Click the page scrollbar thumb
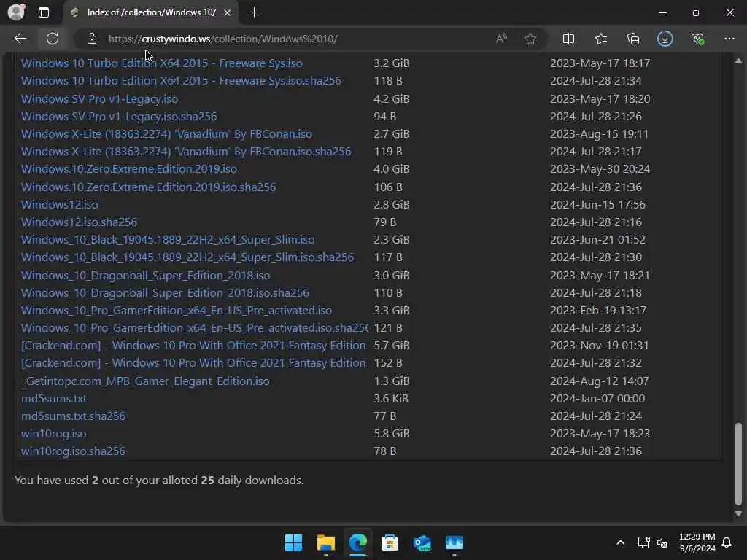The height and width of the screenshot is (560, 747). [738, 463]
